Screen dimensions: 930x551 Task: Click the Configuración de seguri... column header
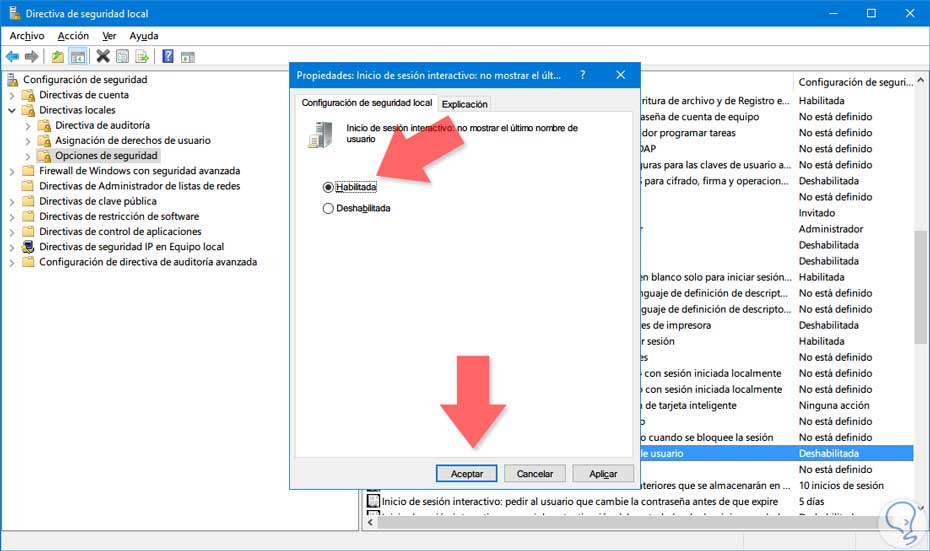855,82
